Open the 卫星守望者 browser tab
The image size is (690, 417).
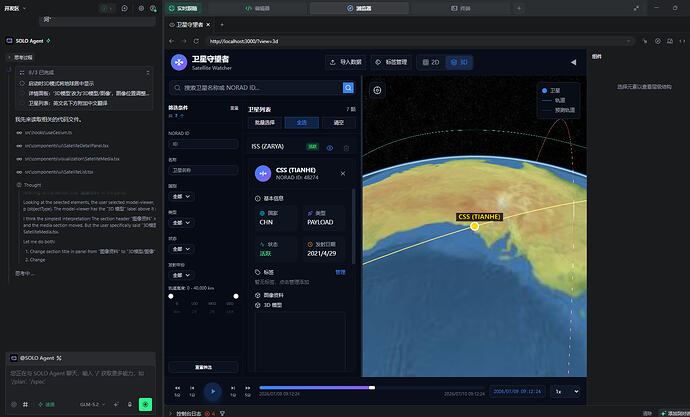(190, 25)
